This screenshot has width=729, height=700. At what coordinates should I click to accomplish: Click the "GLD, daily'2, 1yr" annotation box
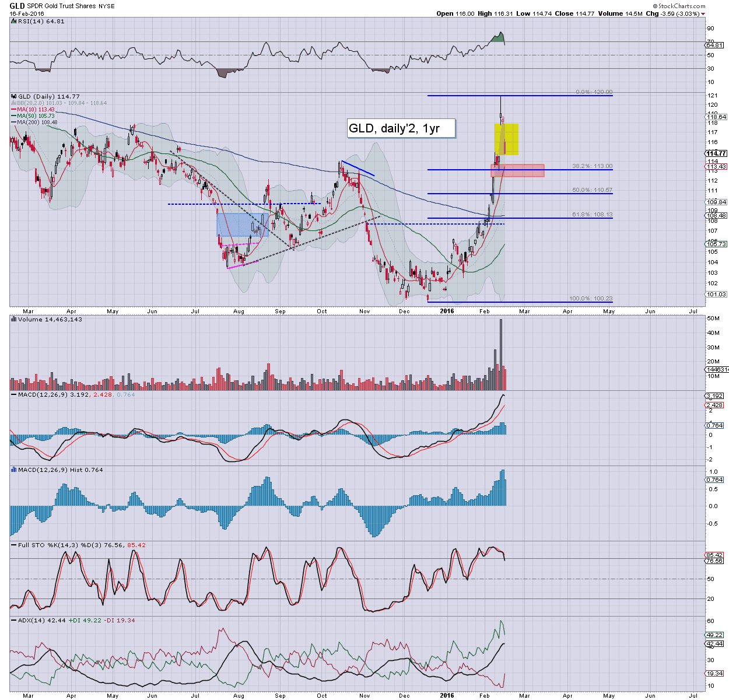[401, 129]
